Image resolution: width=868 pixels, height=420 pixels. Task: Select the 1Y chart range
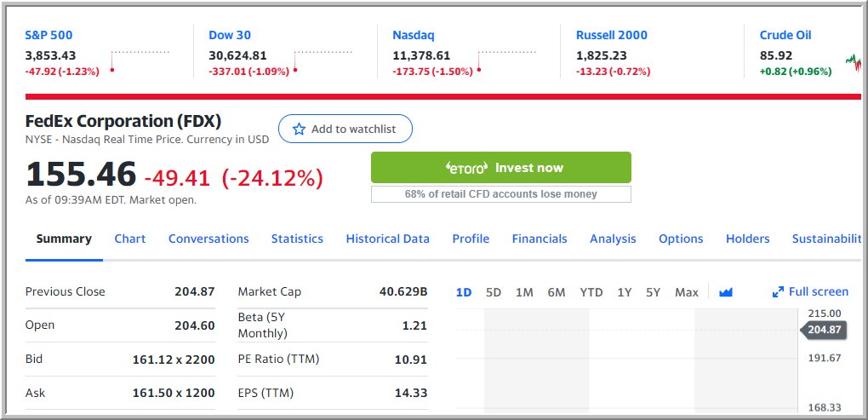(625, 292)
